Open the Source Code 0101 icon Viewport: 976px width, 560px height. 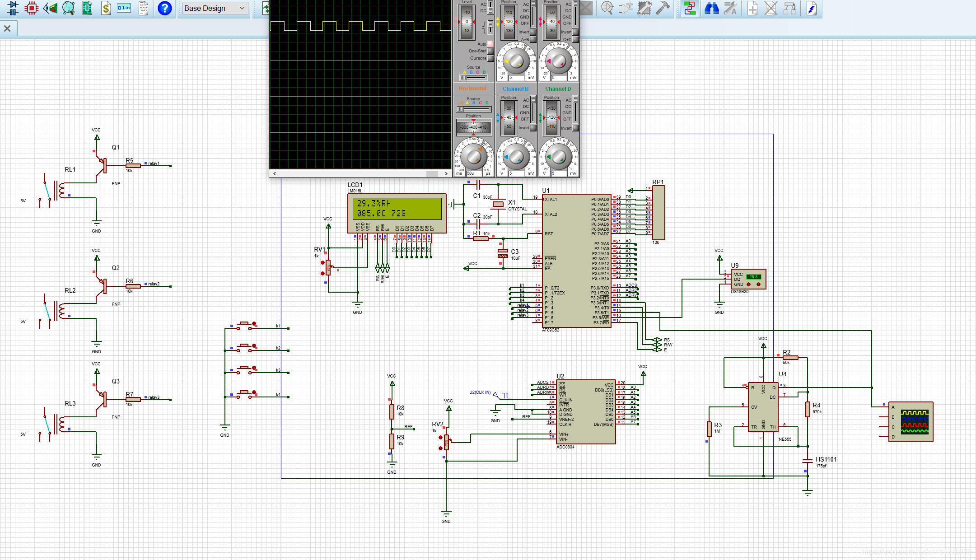(x=124, y=8)
